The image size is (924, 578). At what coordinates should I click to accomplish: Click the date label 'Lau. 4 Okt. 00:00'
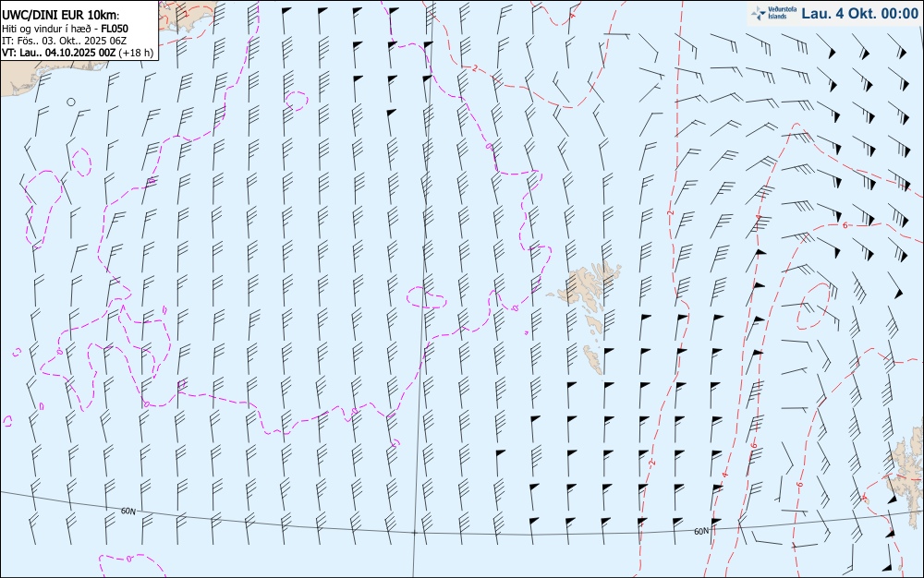pyautogui.click(x=859, y=14)
